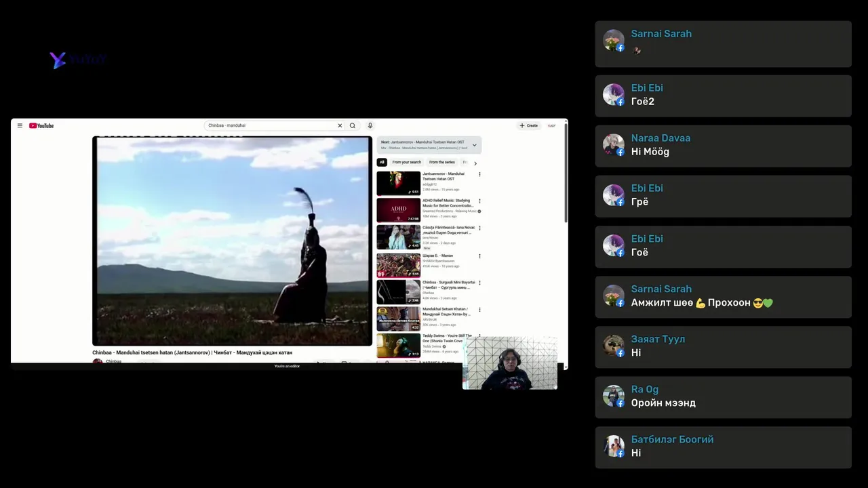Click the comment text Грё

point(639,202)
